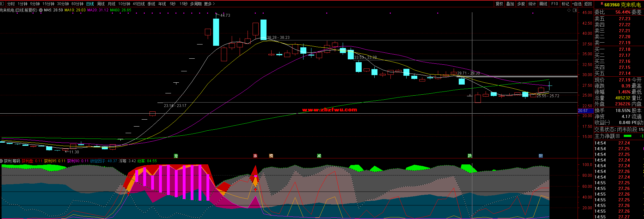Switch to 月线 monthly chart

[x=112, y=4]
